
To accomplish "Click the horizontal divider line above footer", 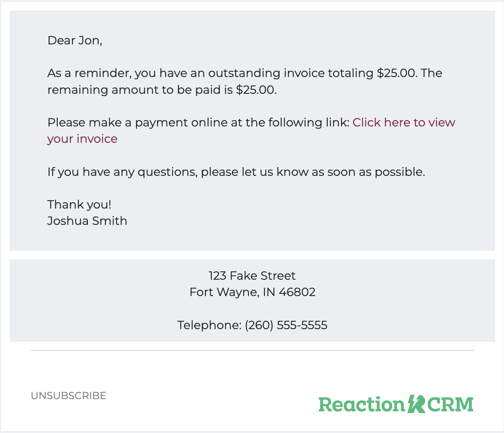I will pyautogui.click(x=252, y=351).
